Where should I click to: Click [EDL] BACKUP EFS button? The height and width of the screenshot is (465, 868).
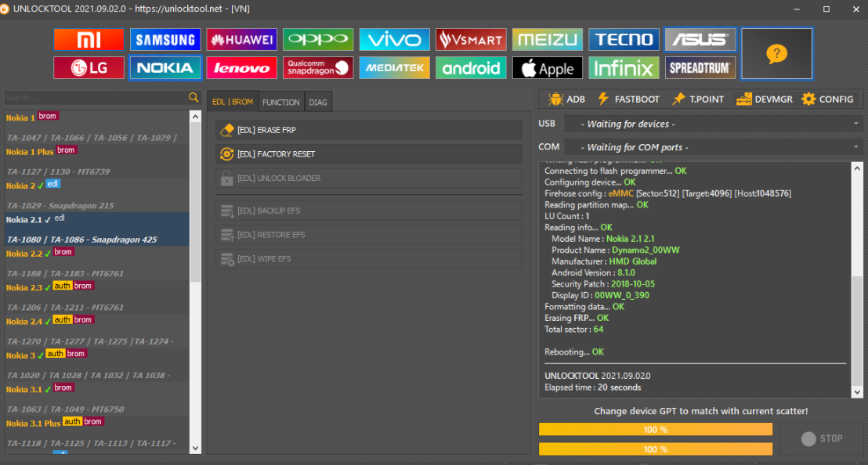369,211
